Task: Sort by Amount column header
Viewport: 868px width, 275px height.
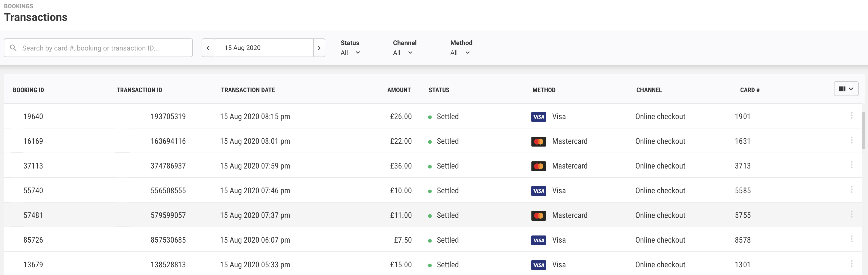Action: 399,90
